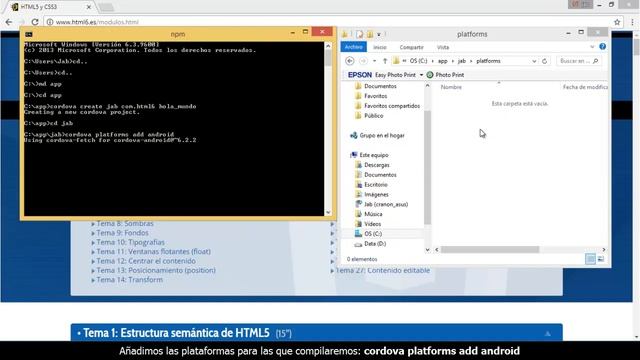Go back in the Explorer window
The height and width of the screenshot is (360, 640).
click(x=350, y=61)
